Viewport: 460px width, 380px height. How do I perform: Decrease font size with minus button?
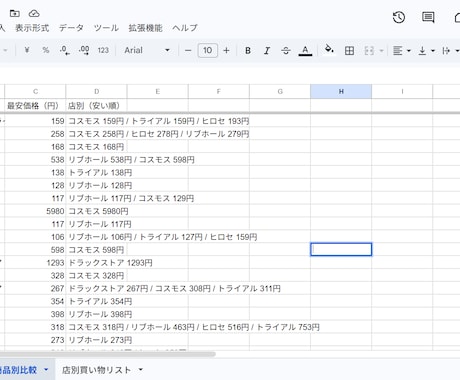[x=188, y=51]
